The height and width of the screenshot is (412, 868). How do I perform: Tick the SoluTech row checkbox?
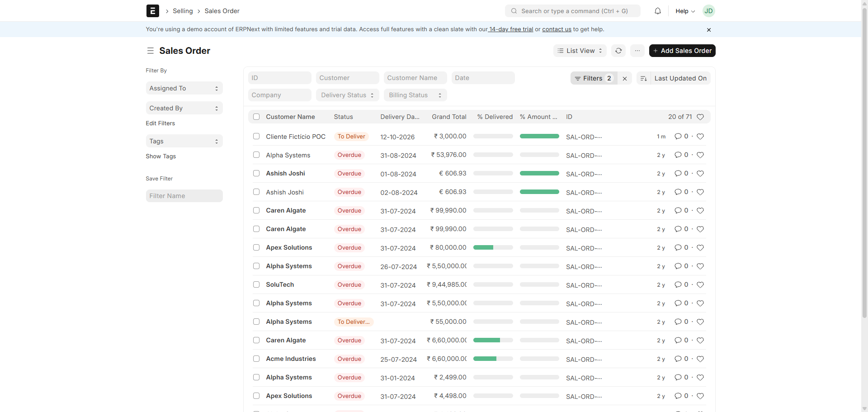256,284
